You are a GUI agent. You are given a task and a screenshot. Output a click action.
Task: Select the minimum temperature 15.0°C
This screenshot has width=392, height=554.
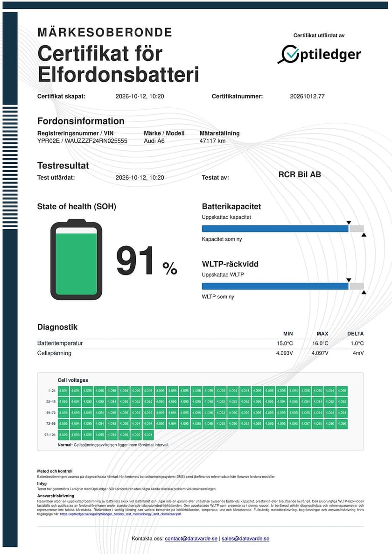coord(285,343)
